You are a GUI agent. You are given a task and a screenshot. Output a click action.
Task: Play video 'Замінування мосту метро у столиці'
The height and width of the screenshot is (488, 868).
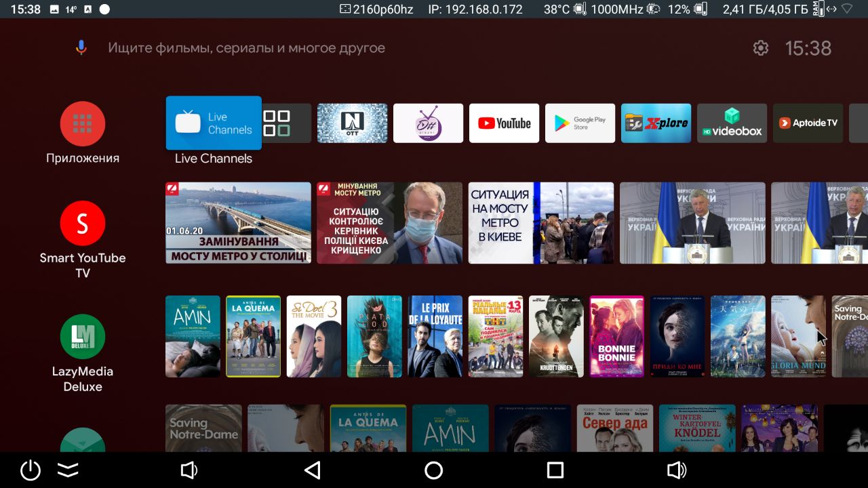(239, 223)
